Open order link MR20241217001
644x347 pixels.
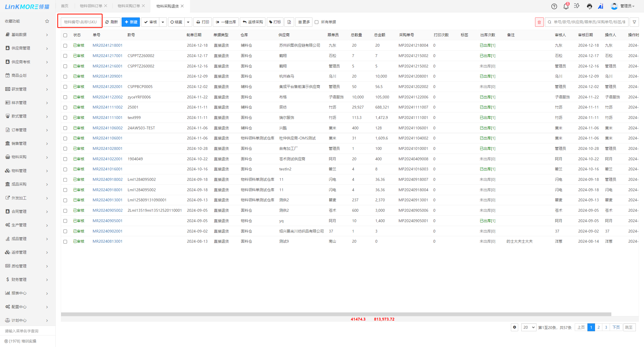click(108, 56)
